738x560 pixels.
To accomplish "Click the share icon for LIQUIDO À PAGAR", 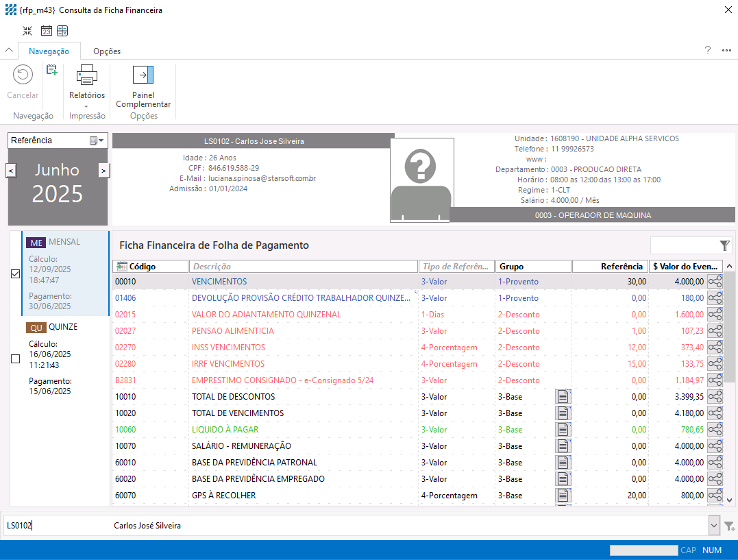I will pos(715,430).
